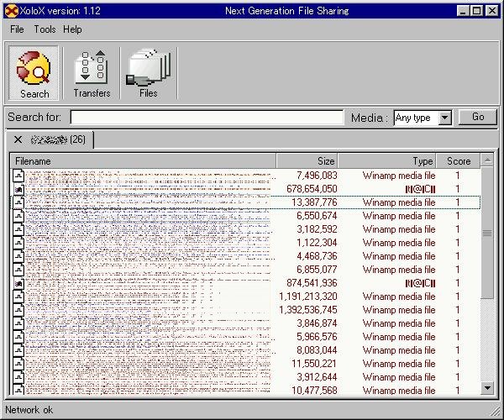Sort results by Size column header
The image size is (504, 420).
pos(307,161)
